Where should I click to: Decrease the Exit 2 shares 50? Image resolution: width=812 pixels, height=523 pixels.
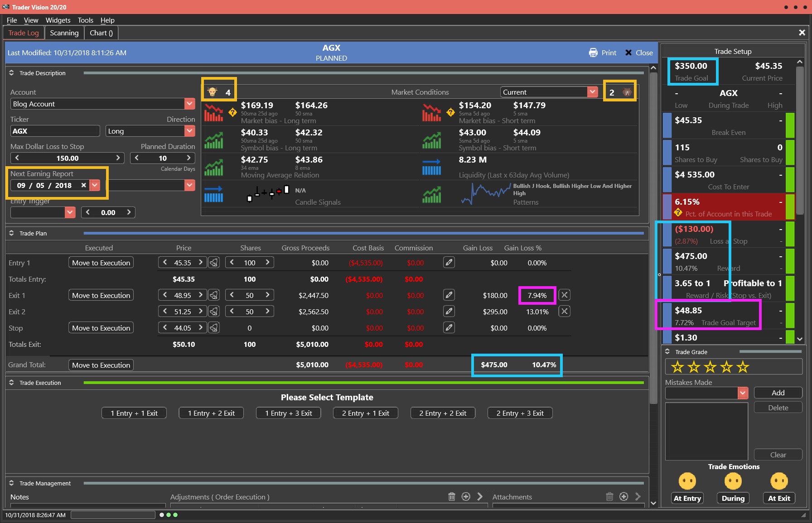tap(232, 312)
